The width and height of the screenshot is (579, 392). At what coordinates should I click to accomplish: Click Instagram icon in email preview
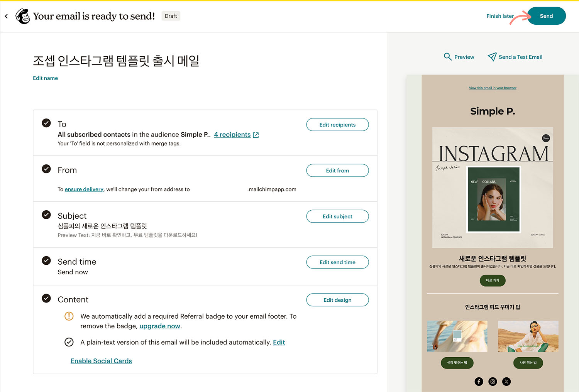[x=493, y=382]
